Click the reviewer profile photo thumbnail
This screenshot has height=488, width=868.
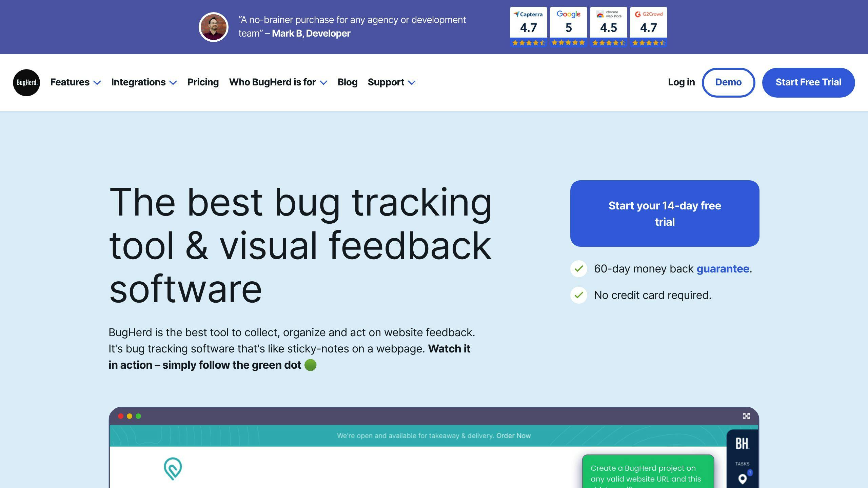213,26
